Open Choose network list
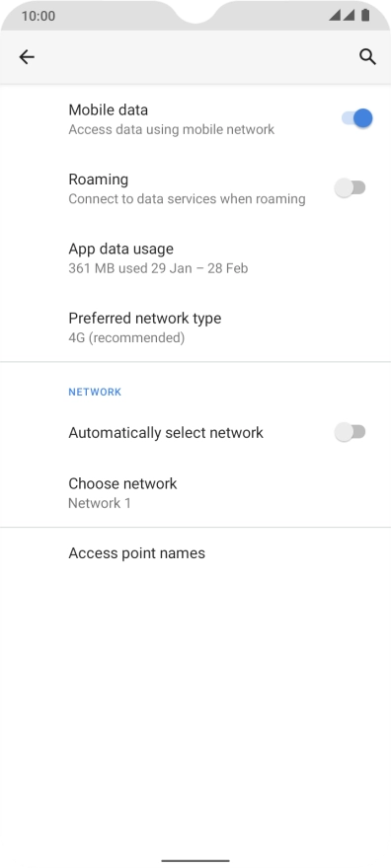Viewport: 391px width, 868px height. click(x=195, y=492)
